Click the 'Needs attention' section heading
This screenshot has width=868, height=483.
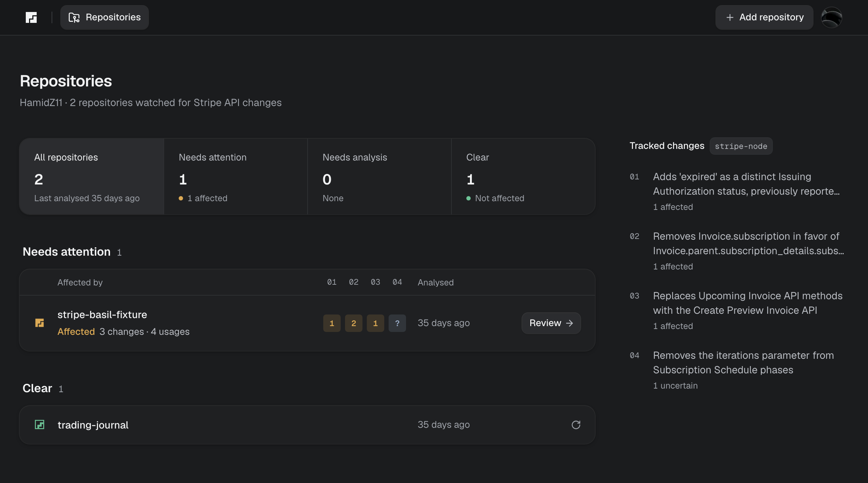click(x=66, y=252)
